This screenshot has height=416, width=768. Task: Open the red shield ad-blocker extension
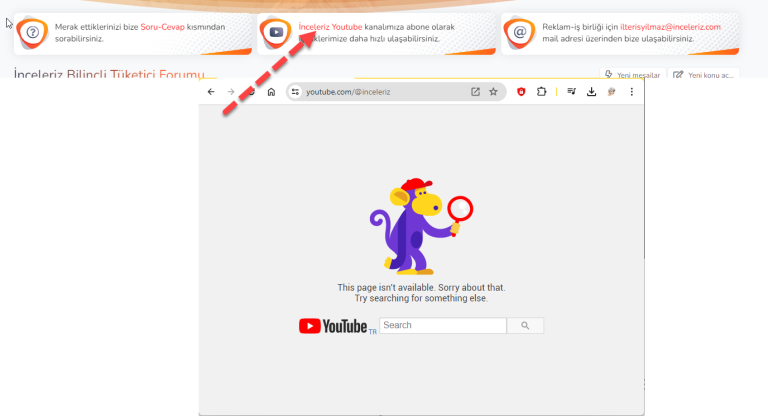click(521, 92)
